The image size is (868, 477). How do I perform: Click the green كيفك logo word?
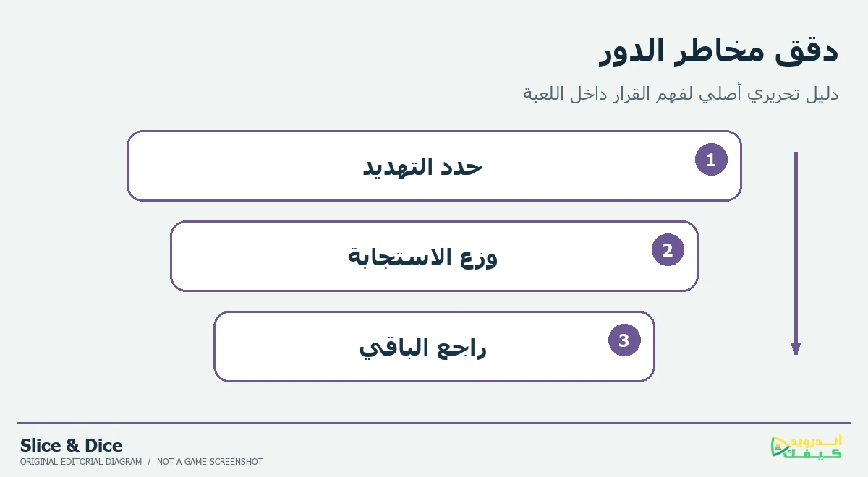(x=812, y=455)
